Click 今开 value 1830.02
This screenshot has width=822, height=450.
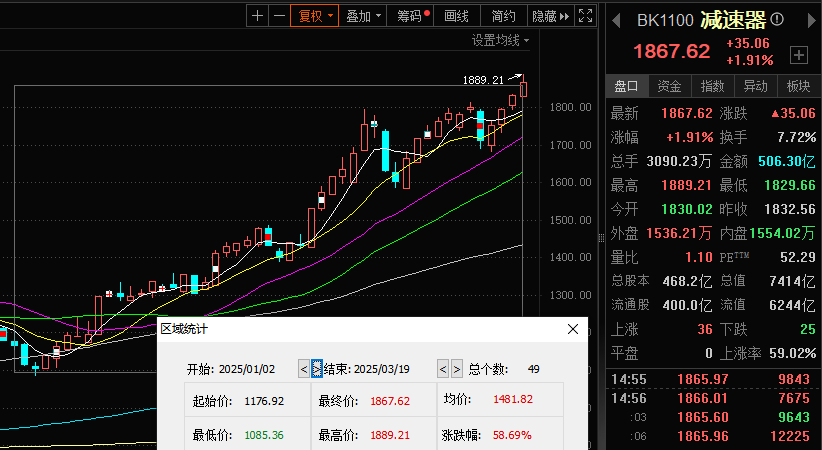click(x=687, y=209)
